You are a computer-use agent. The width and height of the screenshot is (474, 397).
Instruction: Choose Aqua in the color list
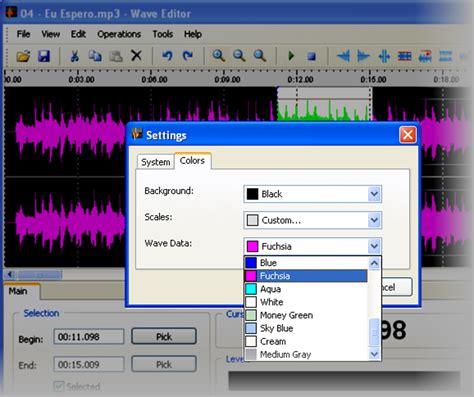(x=306, y=289)
